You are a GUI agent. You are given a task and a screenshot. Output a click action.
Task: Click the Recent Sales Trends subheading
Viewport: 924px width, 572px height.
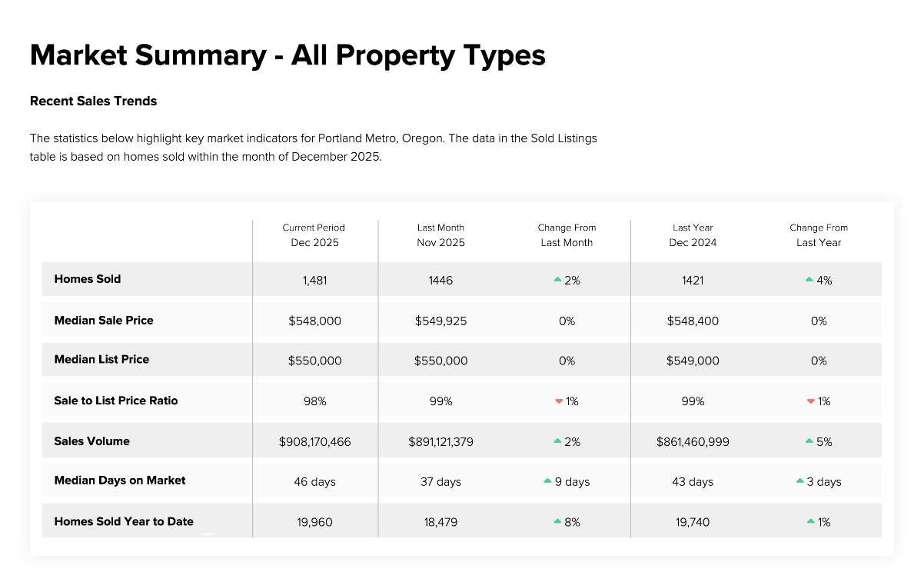tap(93, 101)
